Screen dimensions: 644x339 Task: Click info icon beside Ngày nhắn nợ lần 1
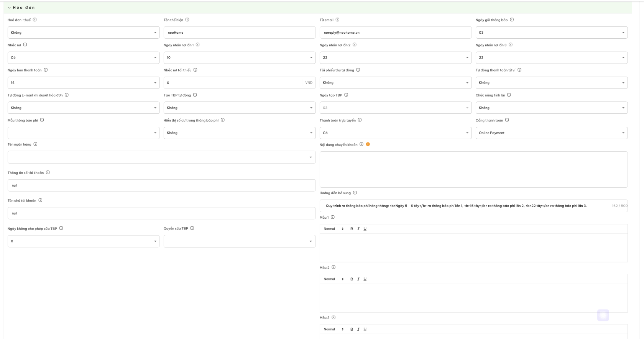pos(198,45)
